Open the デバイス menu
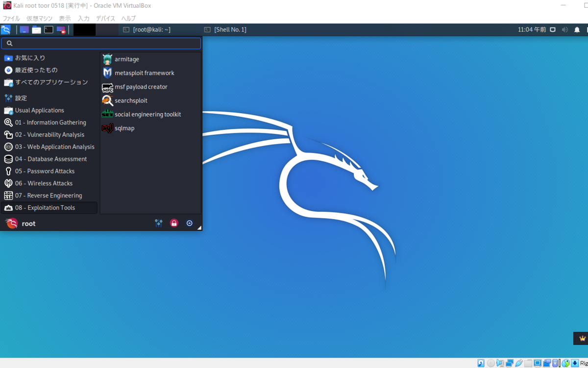The height and width of the screenshot is (368, 588). (x=105, y=19)
